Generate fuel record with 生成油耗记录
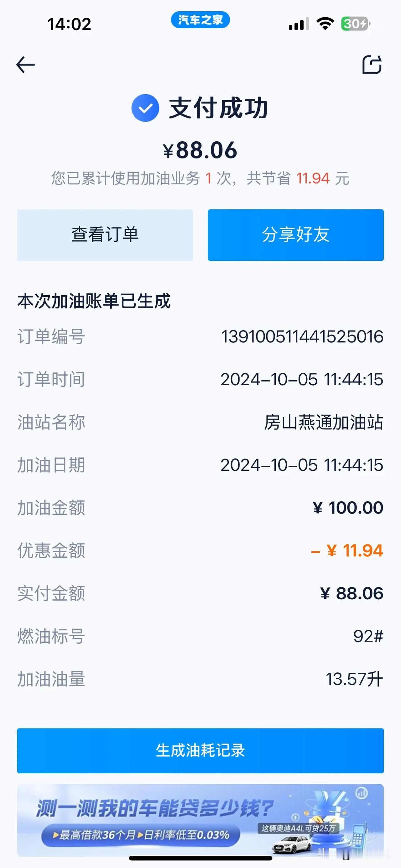The height and width of the screenshot is (868, 401). pos(200,751)
